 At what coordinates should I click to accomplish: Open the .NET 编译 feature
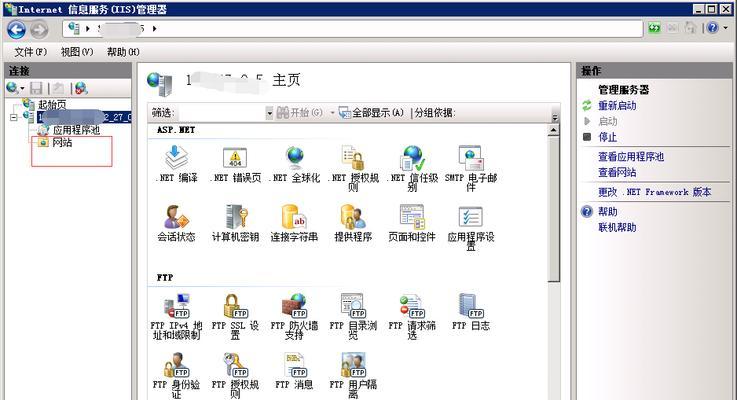point(177,163)
